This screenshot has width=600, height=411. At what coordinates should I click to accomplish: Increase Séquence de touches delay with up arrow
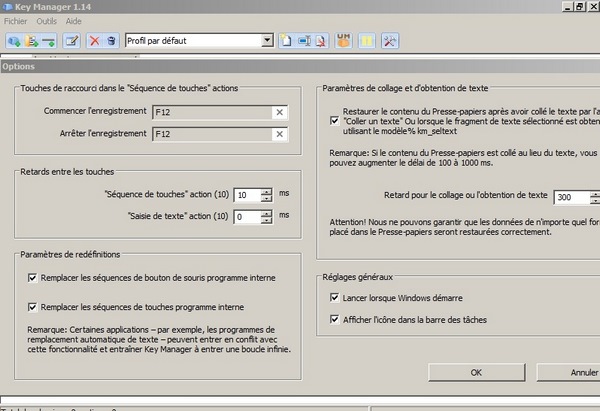266,191
